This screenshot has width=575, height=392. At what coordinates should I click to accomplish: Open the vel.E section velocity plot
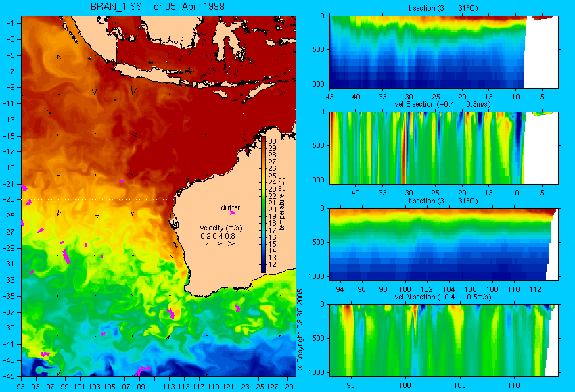(x=444, y=147)
